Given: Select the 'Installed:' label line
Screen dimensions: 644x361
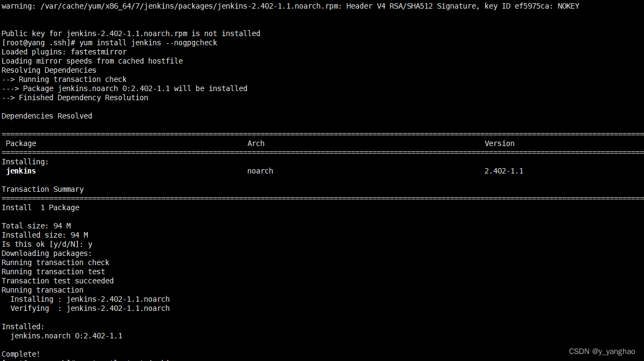Looking at the screenshot, I should (x=23, y=327).
